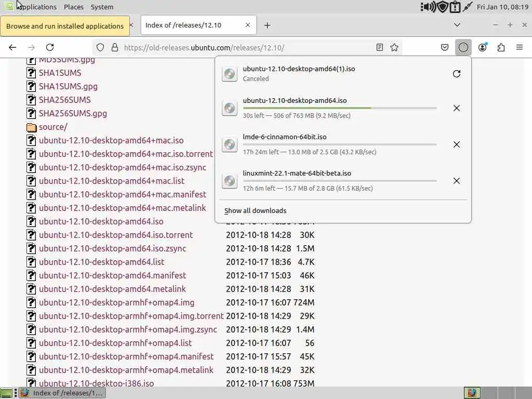Viewport: 532px width, 399px height.
Task: Open the source/ folder link
Action: [53, 127]
